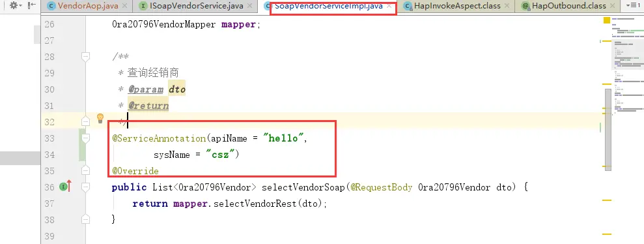The image size is (644, 244).
Task: Click the HapOutbound annotation file icon
Action: (525, 6)
